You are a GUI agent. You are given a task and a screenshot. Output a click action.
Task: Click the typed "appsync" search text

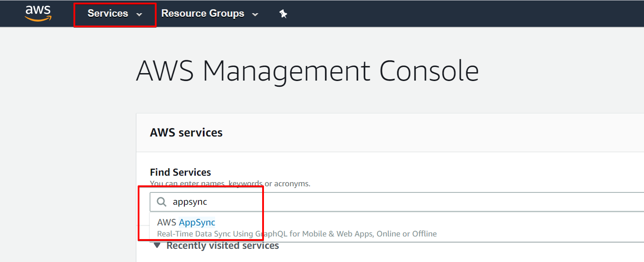[190, 202]
